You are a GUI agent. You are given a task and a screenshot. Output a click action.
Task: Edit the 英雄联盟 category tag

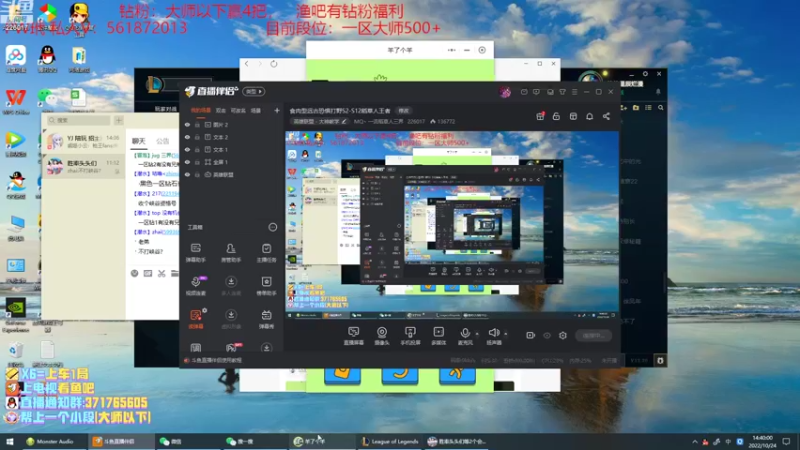click(319, 121)
